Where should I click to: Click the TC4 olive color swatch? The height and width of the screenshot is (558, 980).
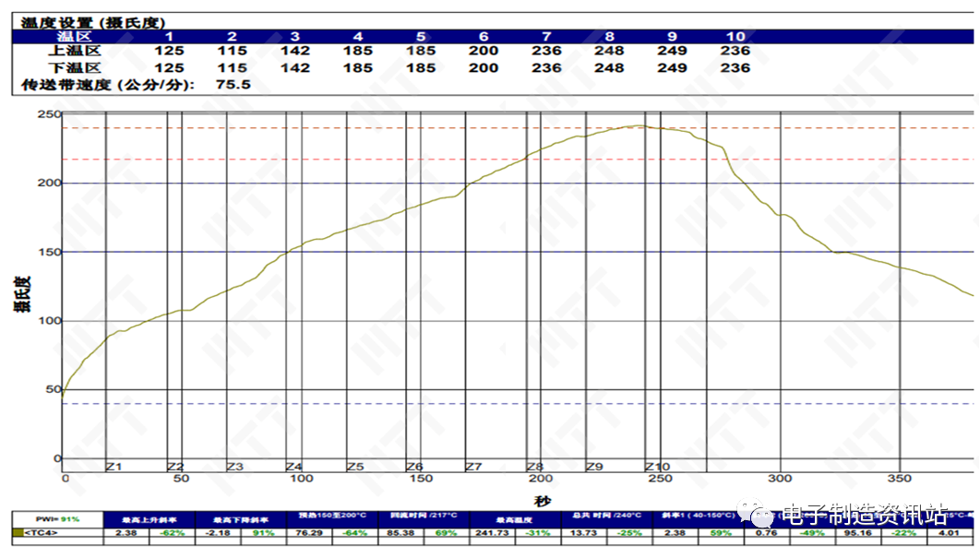point(18,533)
